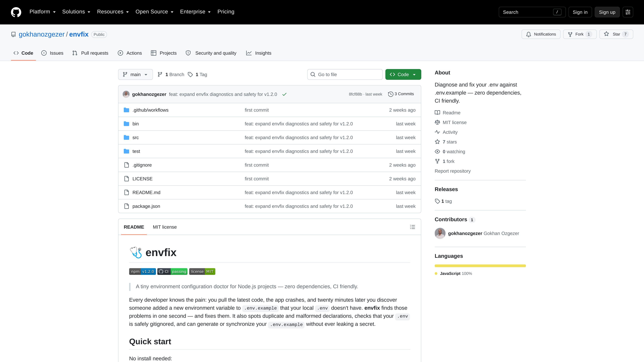Open the green Code clone dropdown
The height and width of the screenshot is (362, 644).
coord(403,74)
